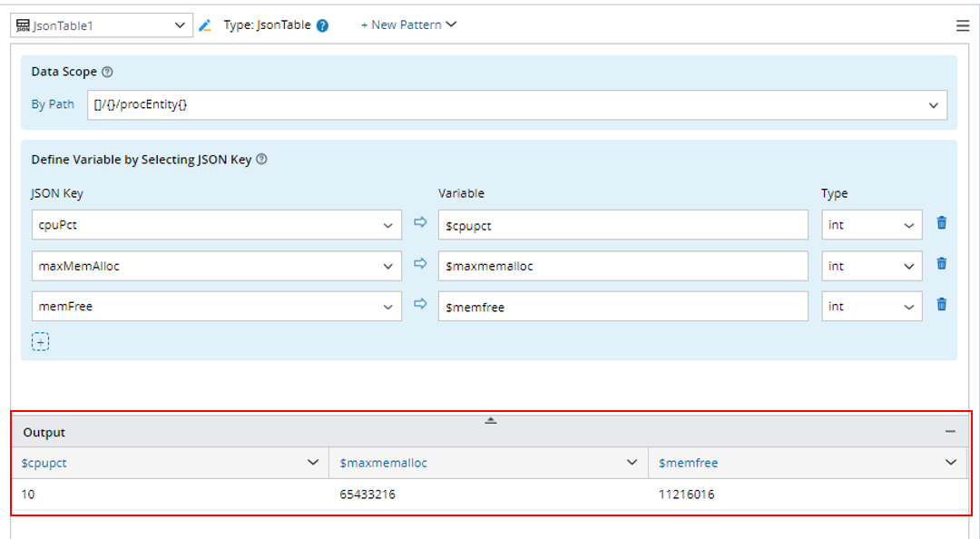Collapse the Output panel with minus icon
The height and width of the screenshot is (539, 980).
(950, 432)
